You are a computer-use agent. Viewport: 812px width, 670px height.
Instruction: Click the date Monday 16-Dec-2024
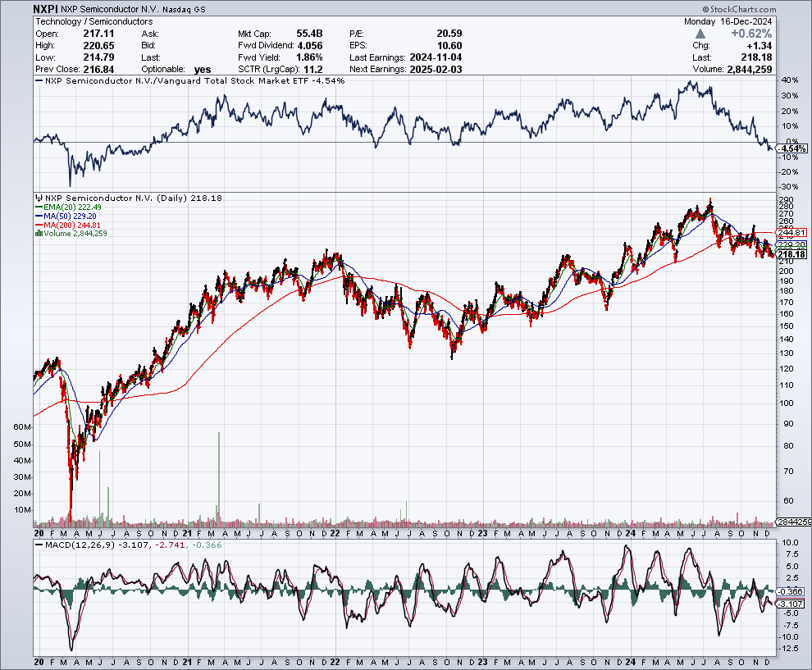point(728,21)
